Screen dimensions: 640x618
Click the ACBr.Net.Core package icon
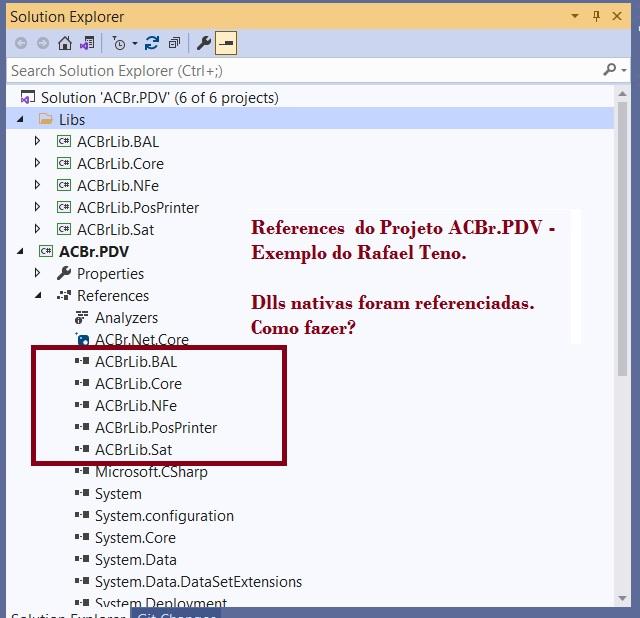click(82, 339)
